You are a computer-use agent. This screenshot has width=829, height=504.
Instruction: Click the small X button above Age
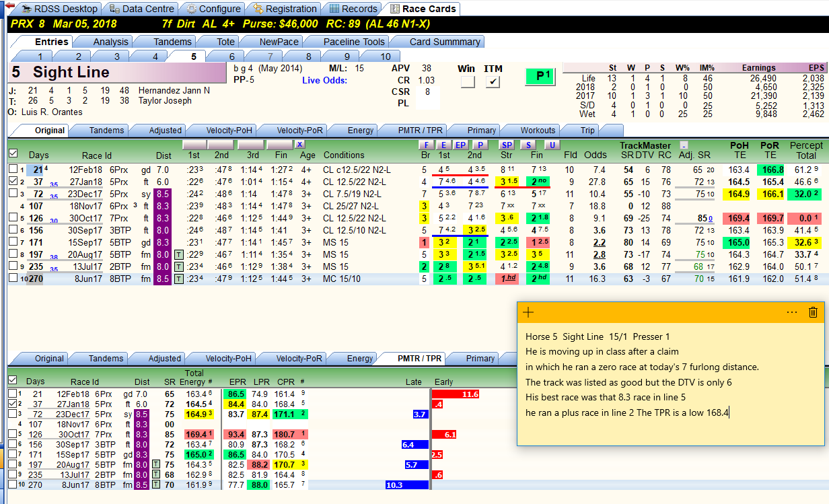(299, 145)
